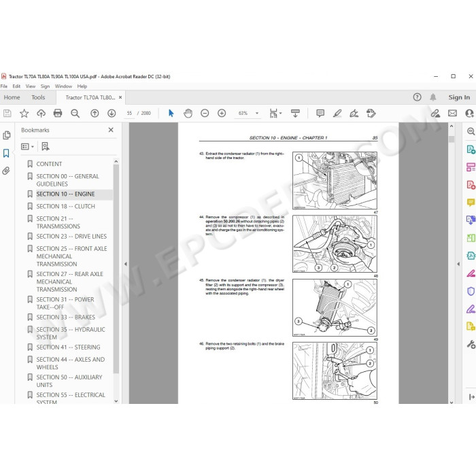Toggle the Bookmarks panel icon
The image size is (476, 476).
pos(6,153)
